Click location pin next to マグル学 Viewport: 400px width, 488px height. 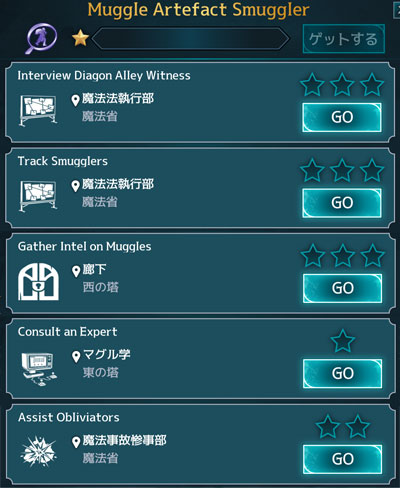pos(76,357)
